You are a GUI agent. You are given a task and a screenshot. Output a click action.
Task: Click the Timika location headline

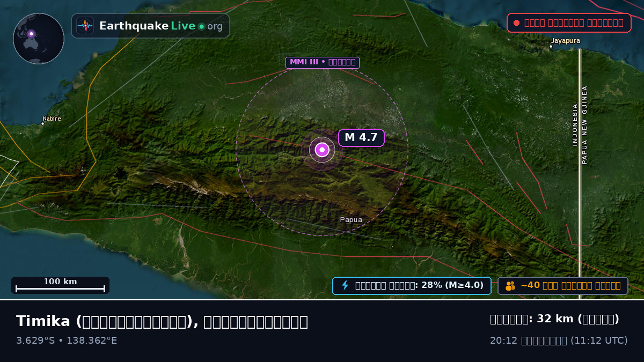point(162,321)
